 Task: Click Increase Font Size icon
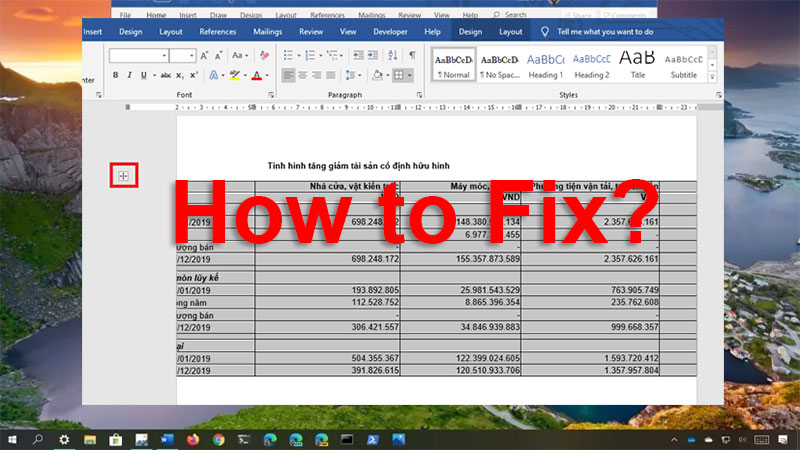coord(204,55)
